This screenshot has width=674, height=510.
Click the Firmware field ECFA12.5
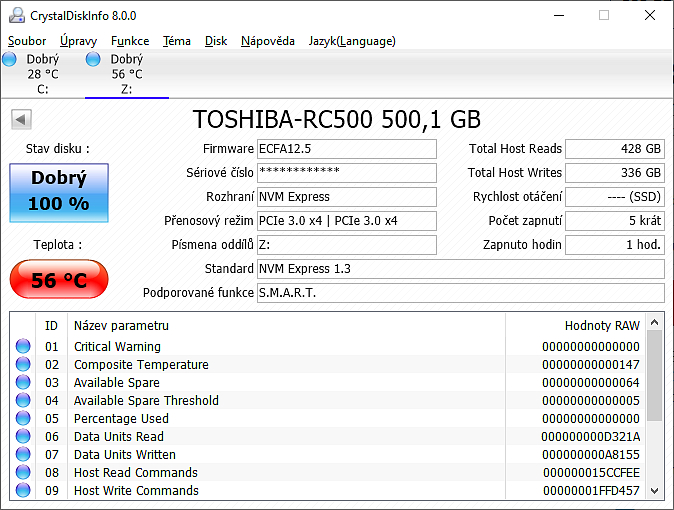click(x=347, y=149)
